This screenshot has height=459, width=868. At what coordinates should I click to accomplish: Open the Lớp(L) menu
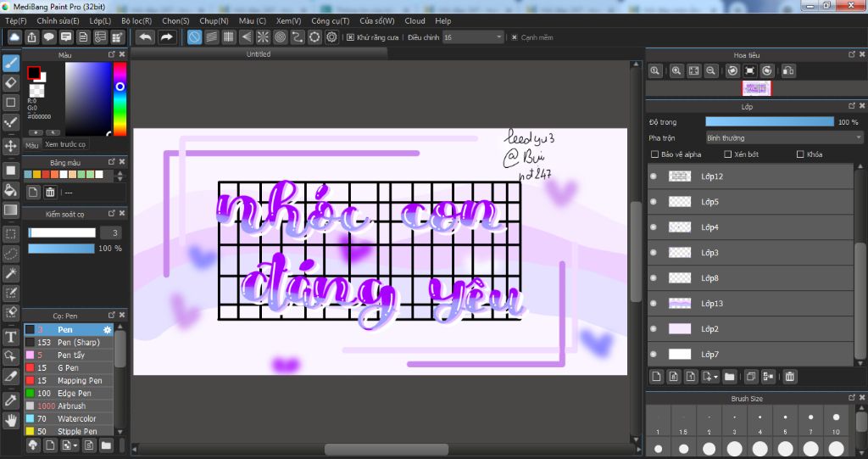coord(100,20)
